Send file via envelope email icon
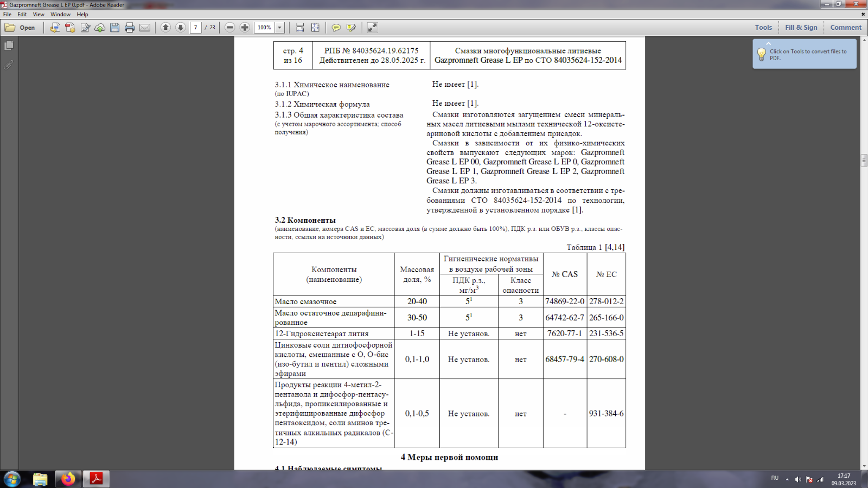Image resolution: width=868 pixels, height=488 pixels. pyautogui.click(x=145, y=28)
